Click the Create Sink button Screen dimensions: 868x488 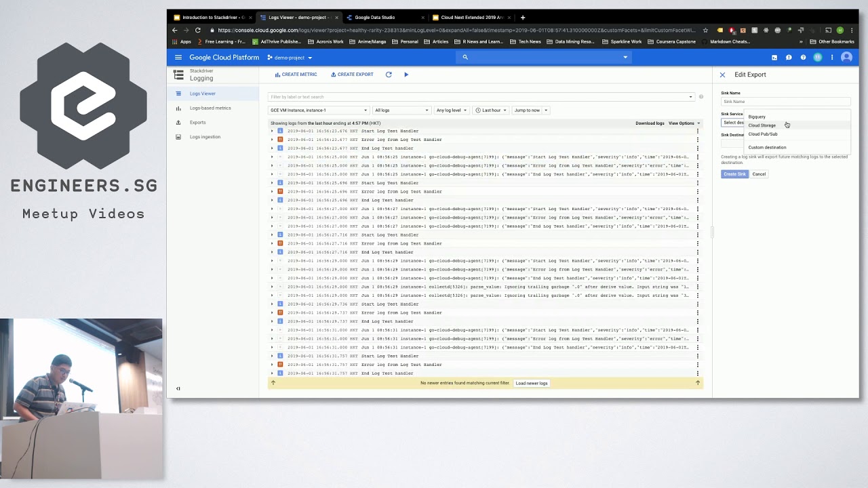(x=734, y=174)
